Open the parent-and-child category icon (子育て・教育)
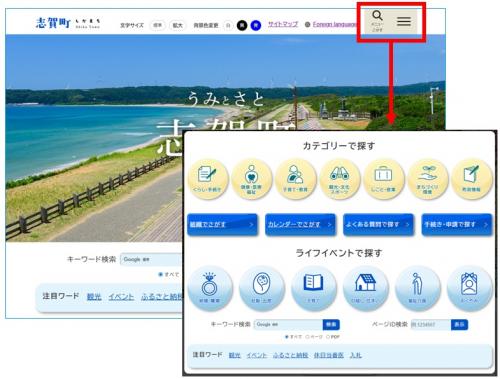Viewport: 500px width, 379px height. pyautogui.click(x=295, y=179)
